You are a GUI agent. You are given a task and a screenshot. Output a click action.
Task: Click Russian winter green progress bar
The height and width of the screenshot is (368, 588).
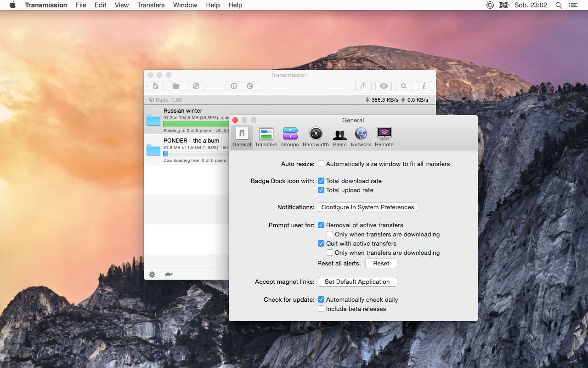pyautogui.click(x=196, y=124)
